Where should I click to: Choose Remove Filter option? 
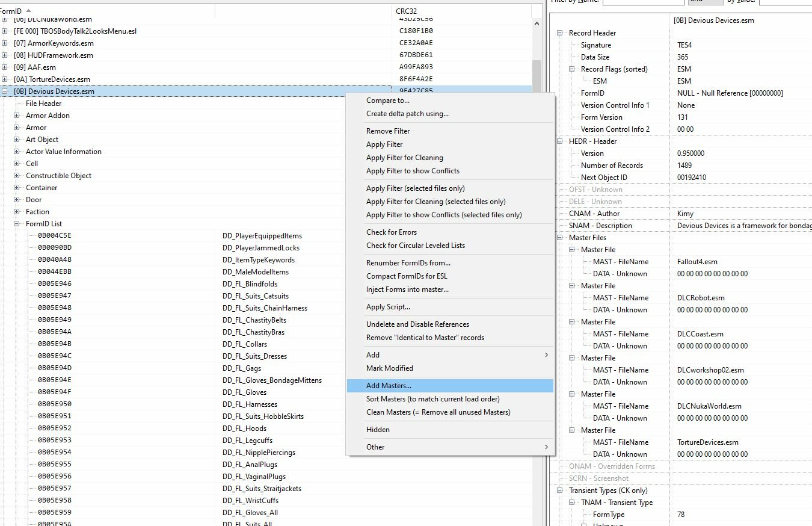pos(450,131)
